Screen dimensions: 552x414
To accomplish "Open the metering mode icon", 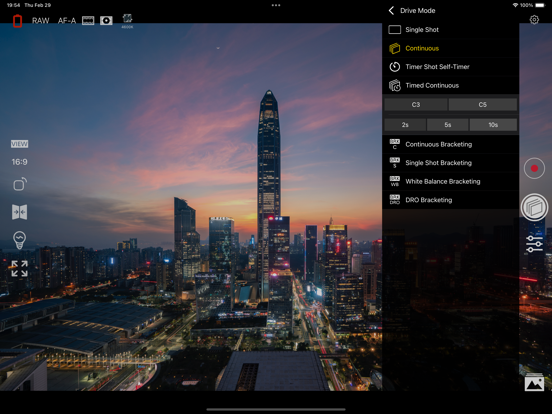I will 106,21.
